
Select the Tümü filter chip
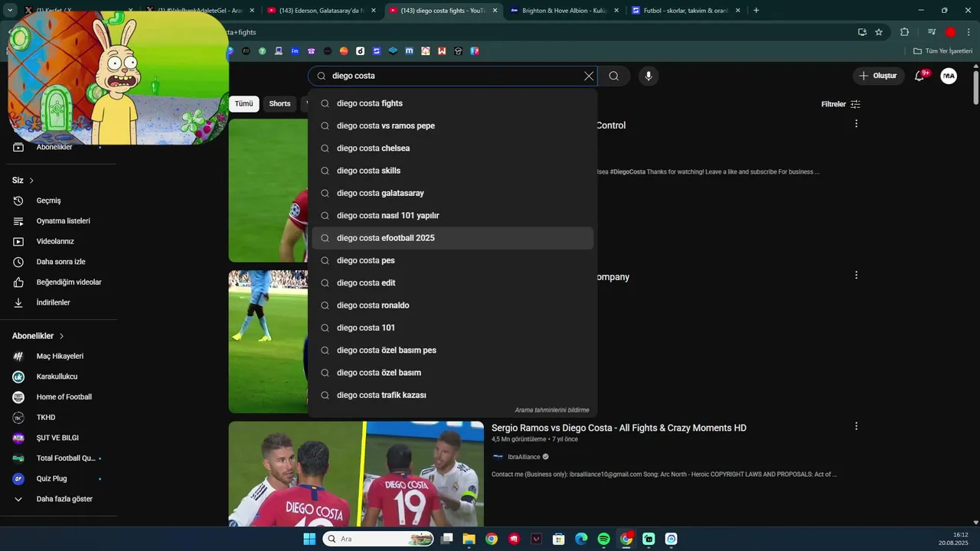[243, 103]
